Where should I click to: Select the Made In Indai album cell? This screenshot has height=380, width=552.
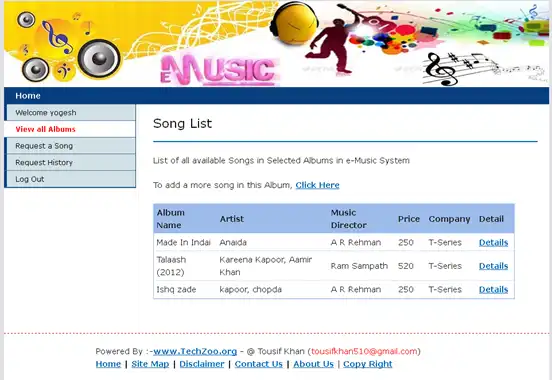(183, 242)
